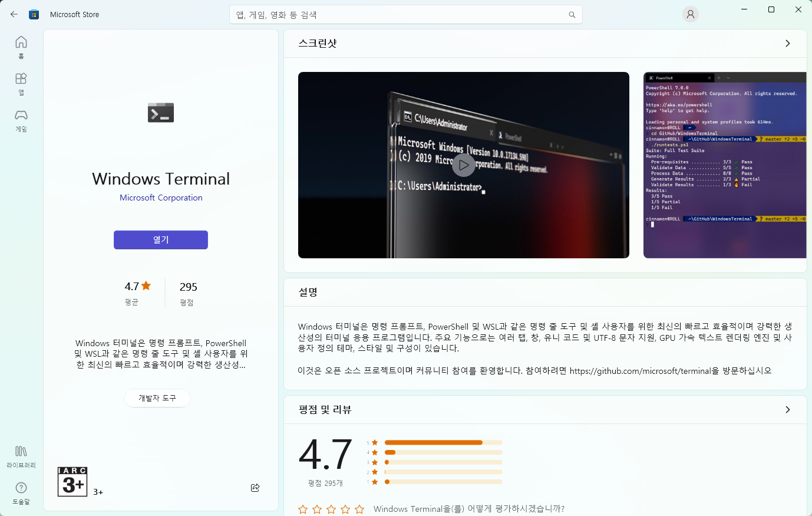The image size is (812, 516).
Task: Rate with the third star
Action: tap(331, 509)
